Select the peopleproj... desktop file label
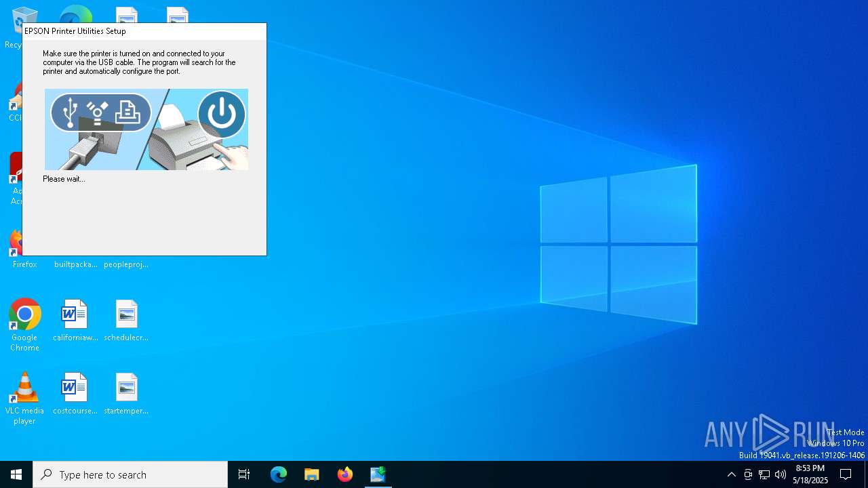The image size is (868, 488). pyautogui.click(x=126, y=264)
